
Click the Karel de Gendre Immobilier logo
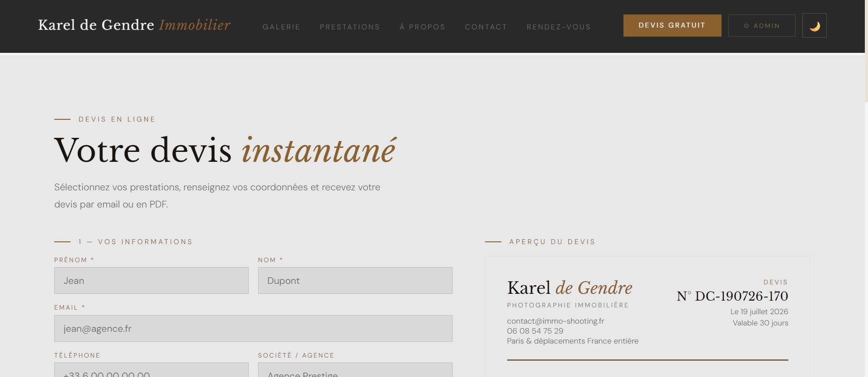coord(134,25)
